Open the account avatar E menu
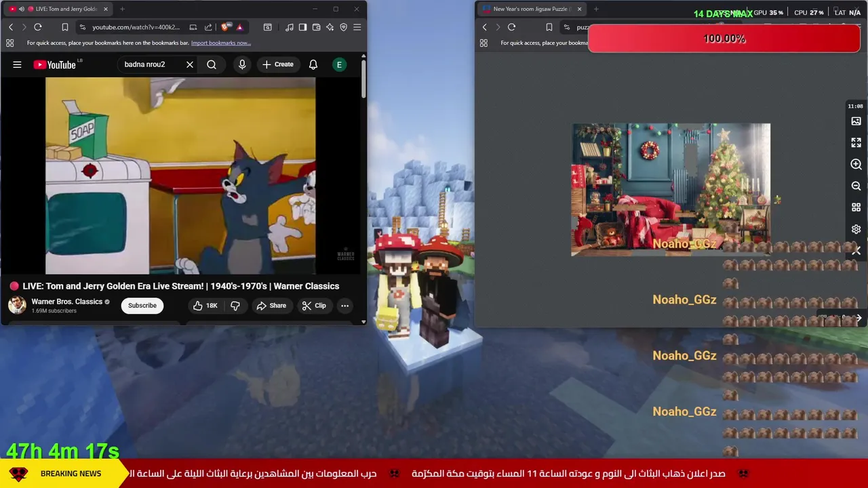 339,64
